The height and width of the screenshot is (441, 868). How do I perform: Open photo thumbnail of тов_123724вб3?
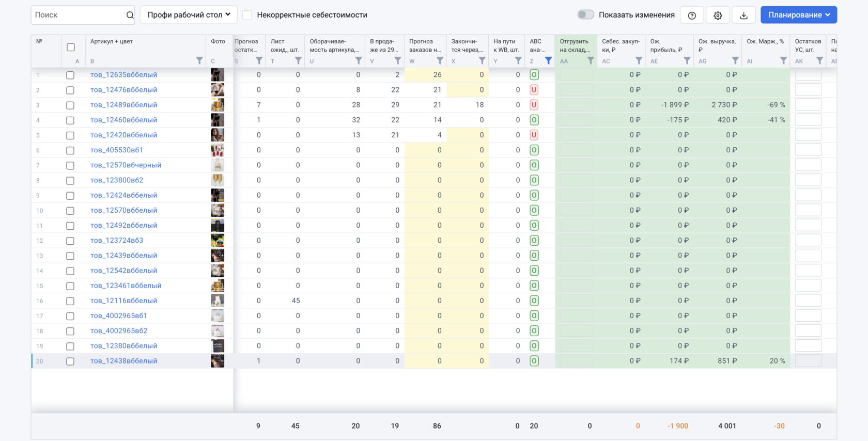click(x=218, y=241)
